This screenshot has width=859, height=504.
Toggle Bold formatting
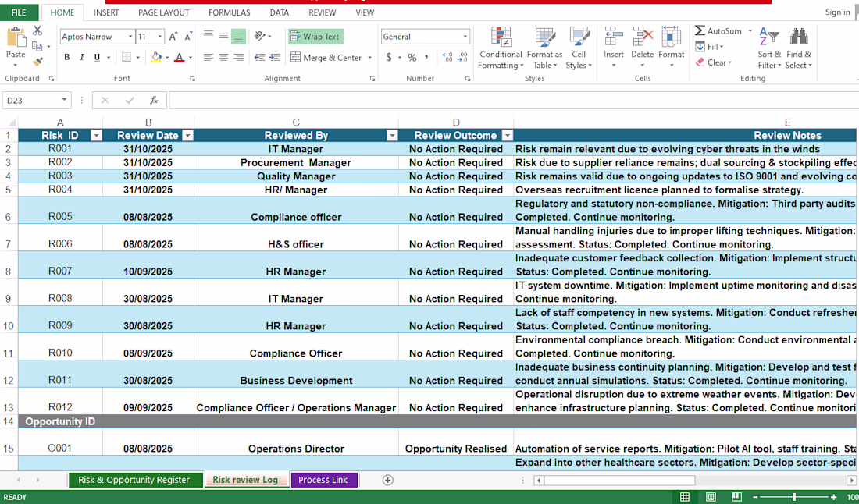point(67,57)
